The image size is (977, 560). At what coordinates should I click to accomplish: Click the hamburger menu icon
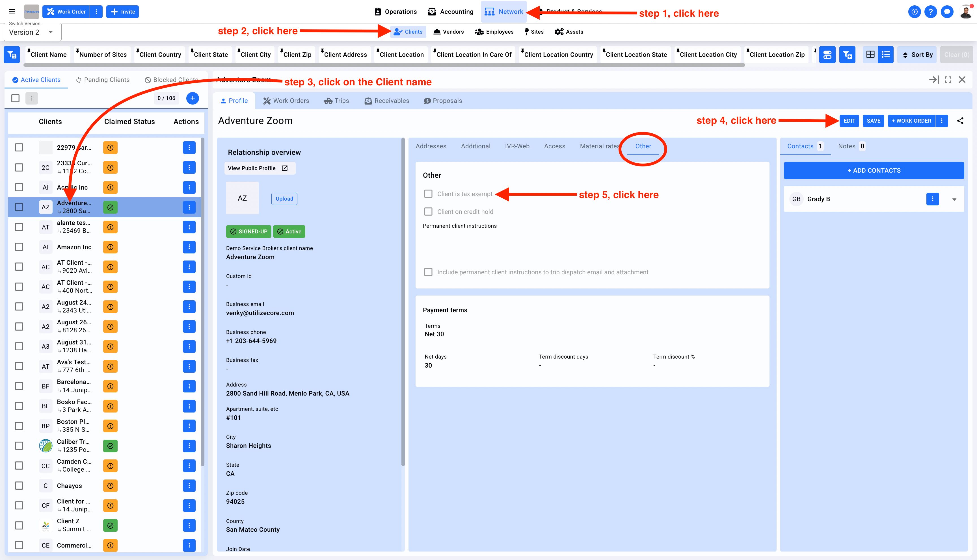tap(12, 12)
